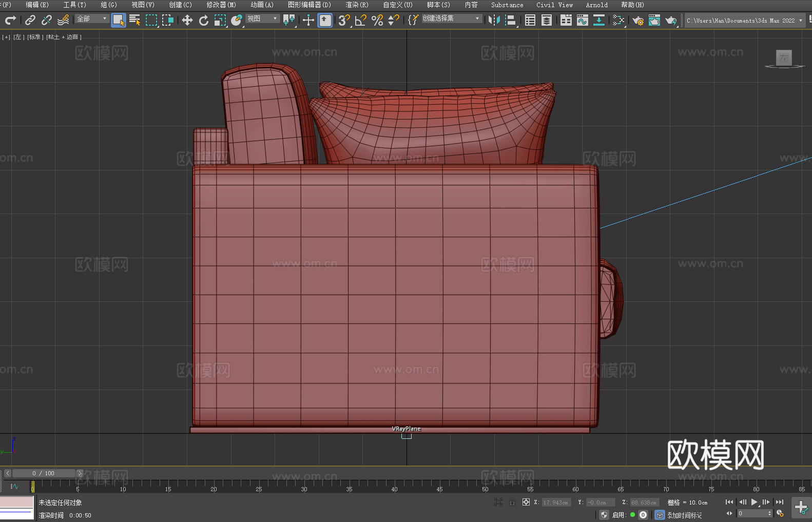Click the Select and Manipulate icon
This screenshot has width=812, height=522.
308,20
